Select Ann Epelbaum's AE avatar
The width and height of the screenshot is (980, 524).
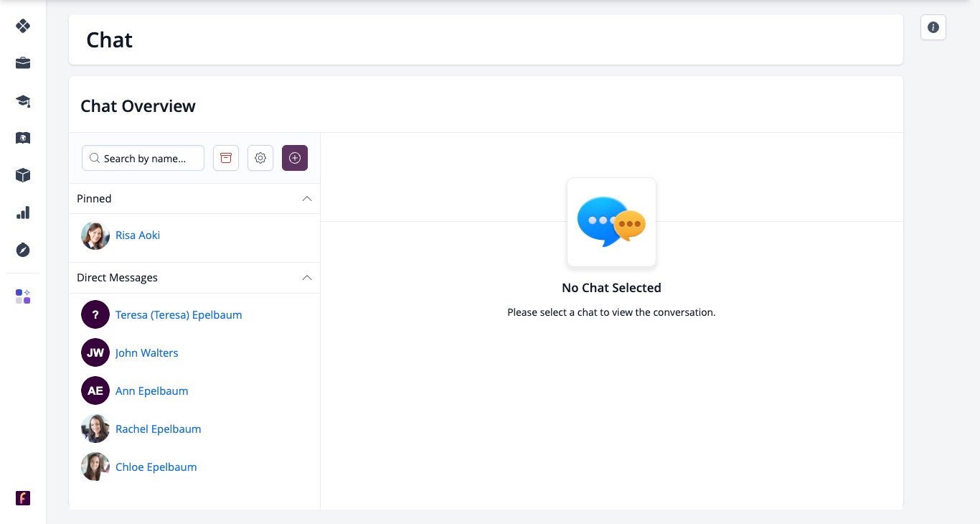pyautogui.click(x=95, y=390)
